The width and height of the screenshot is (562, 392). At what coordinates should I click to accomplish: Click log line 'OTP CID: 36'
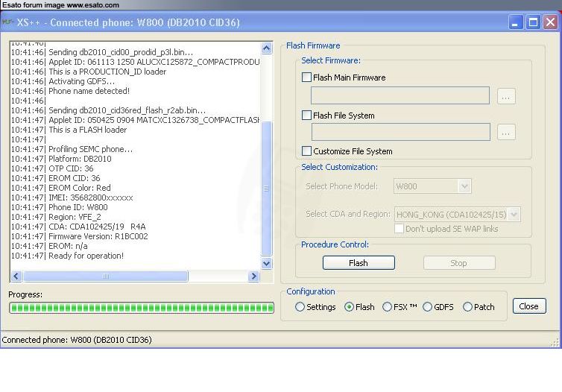[71, 168]
